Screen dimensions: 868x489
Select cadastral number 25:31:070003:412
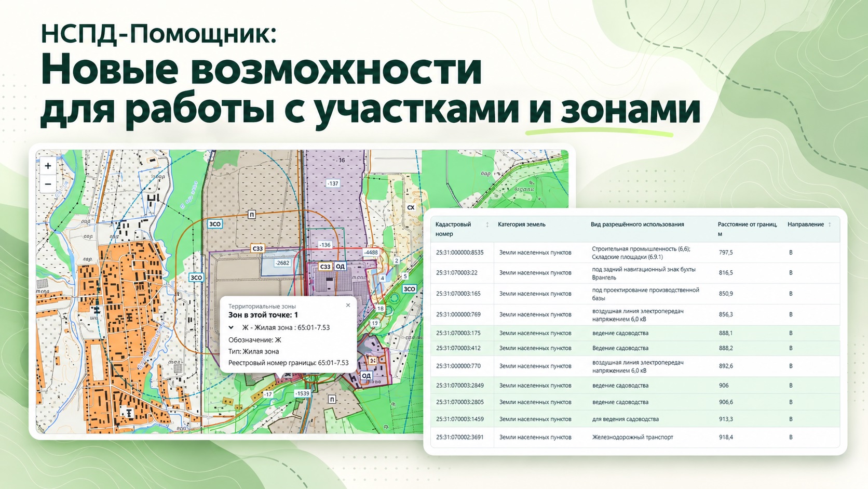pyautogui.click(x=458, y=348)
